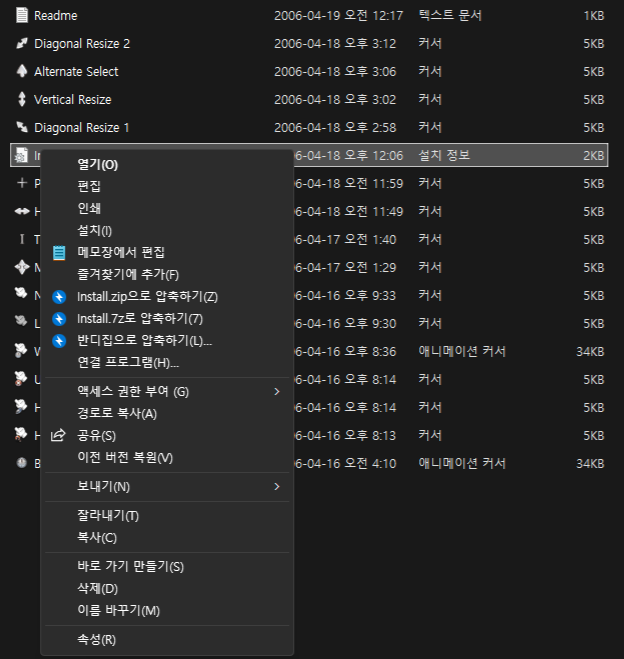Select 바로 가기 만들기(S) entry
The width and height of the screenshot is (624, 659).
pyautogui.click(x=130, y=566)
